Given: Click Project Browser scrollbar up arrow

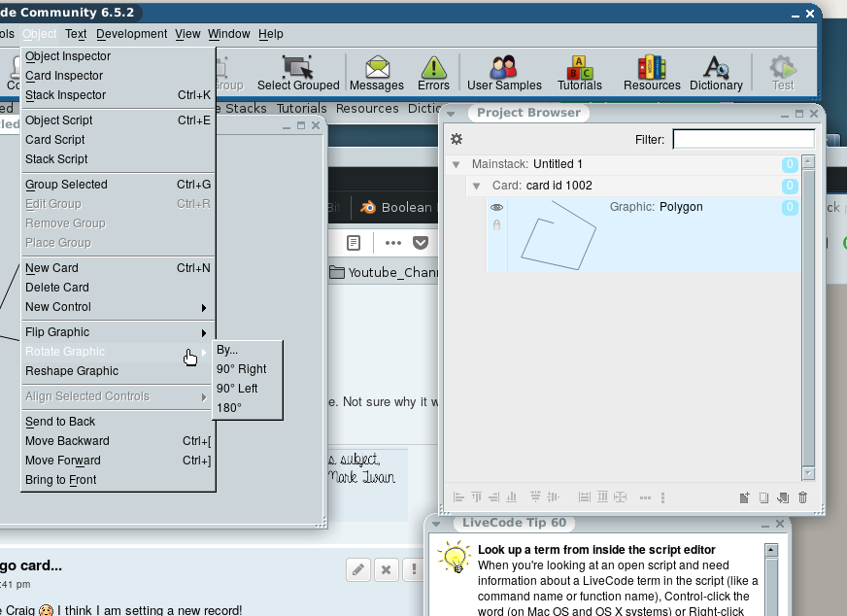Looking at the screenshot, I should (x=808, y=161).
